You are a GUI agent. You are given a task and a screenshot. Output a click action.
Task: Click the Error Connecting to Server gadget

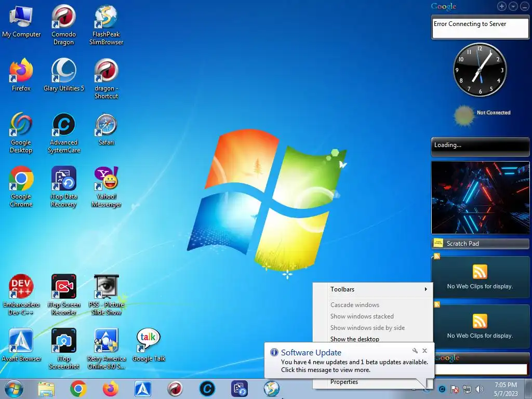tap(480, 27)
